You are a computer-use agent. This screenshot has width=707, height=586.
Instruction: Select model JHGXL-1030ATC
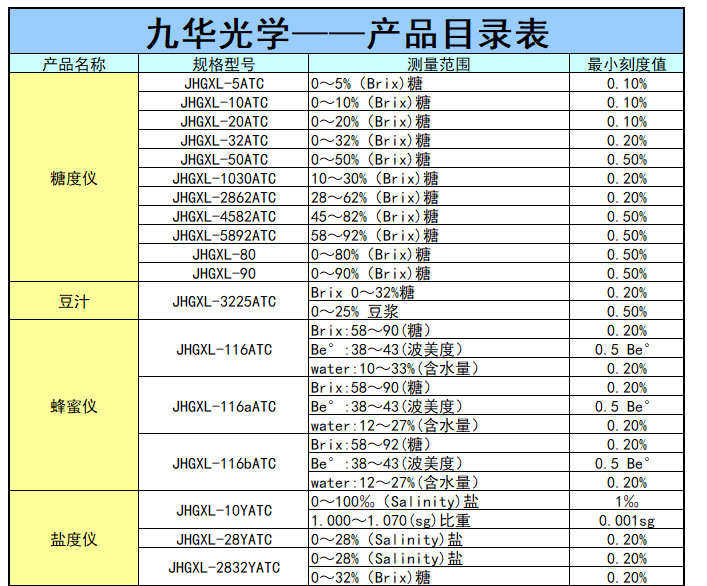(224, 179)
